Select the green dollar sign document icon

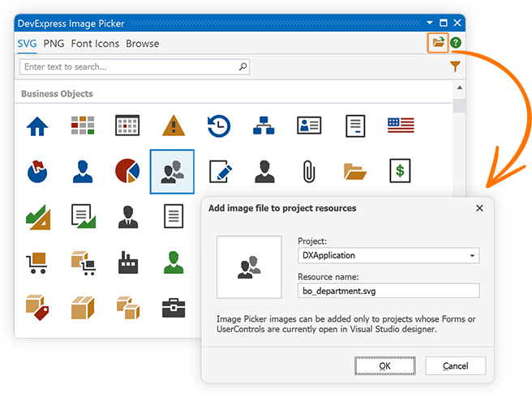[400, 170]
